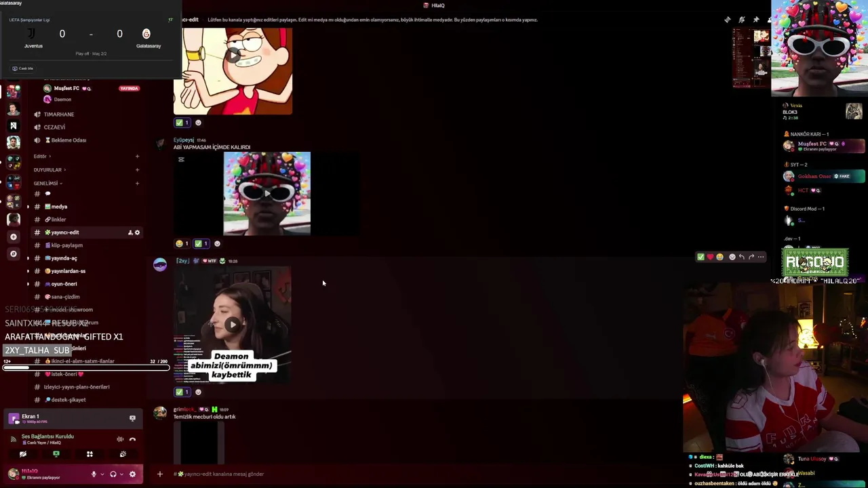Toggle checkmark reaction under heart-hat video
Image resolution: width=868 pixels, height=488 pixels.
201,243
